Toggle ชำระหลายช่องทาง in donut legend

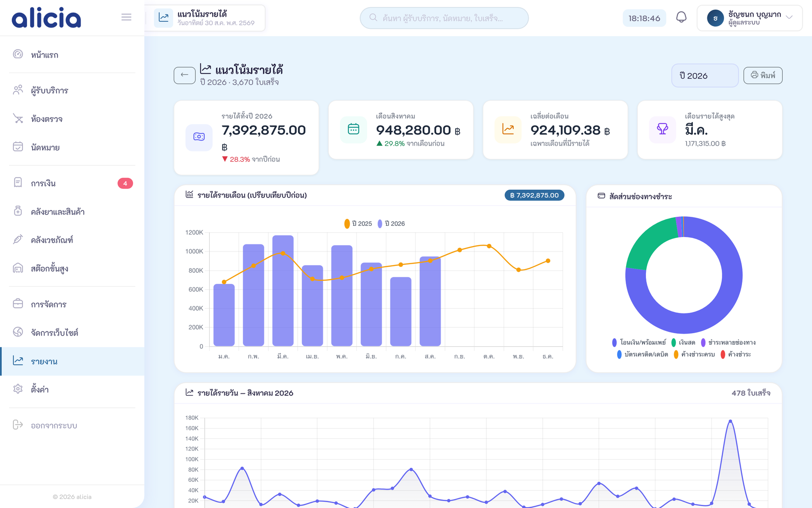click(728, 342)
